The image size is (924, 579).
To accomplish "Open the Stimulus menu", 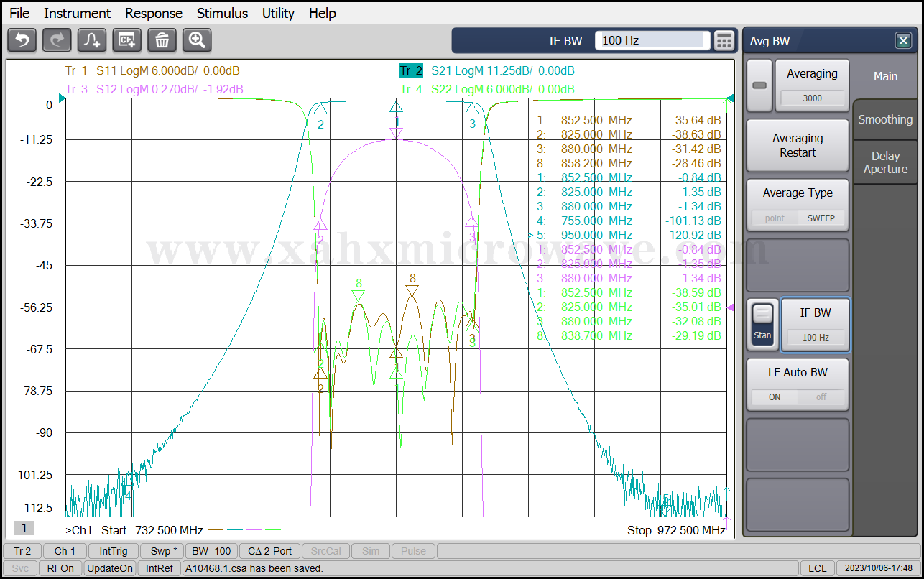I will pos(222,13).
